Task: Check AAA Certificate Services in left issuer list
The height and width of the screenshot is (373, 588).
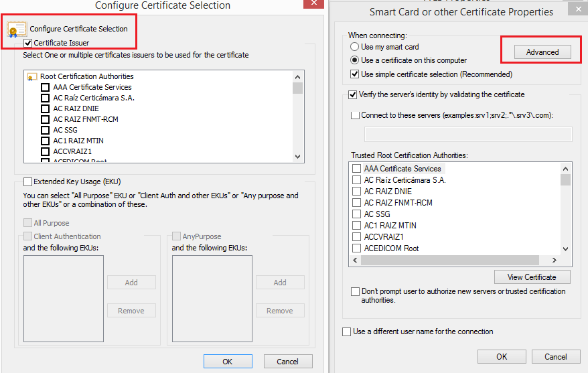Action: click(45, 87)
